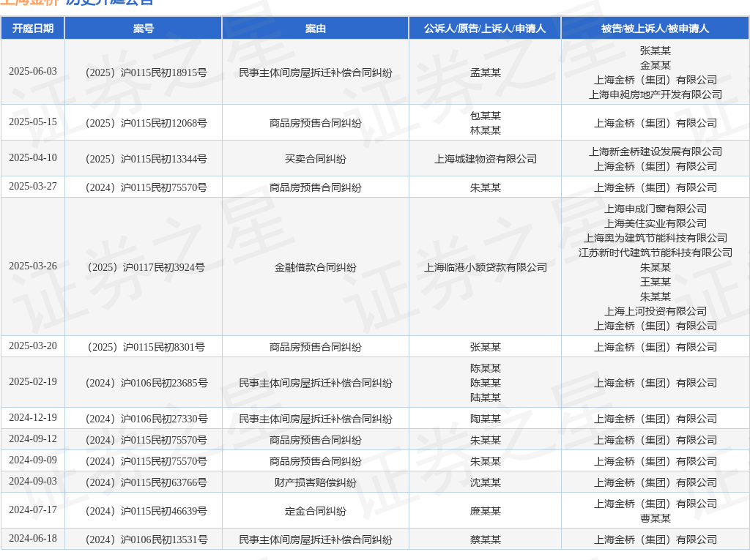Select case number 沪0115民初8301号
Viewport: 750px width, 560px height.
coord(146,347)
